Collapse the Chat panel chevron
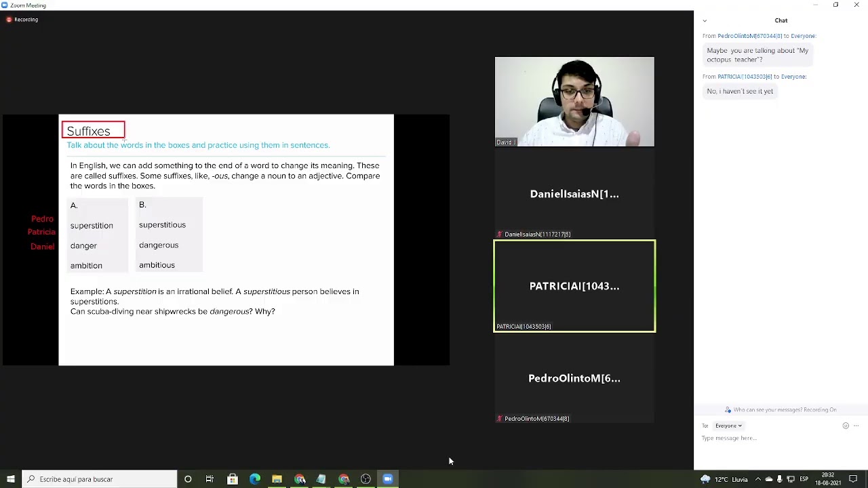 (x=705, y=20)
